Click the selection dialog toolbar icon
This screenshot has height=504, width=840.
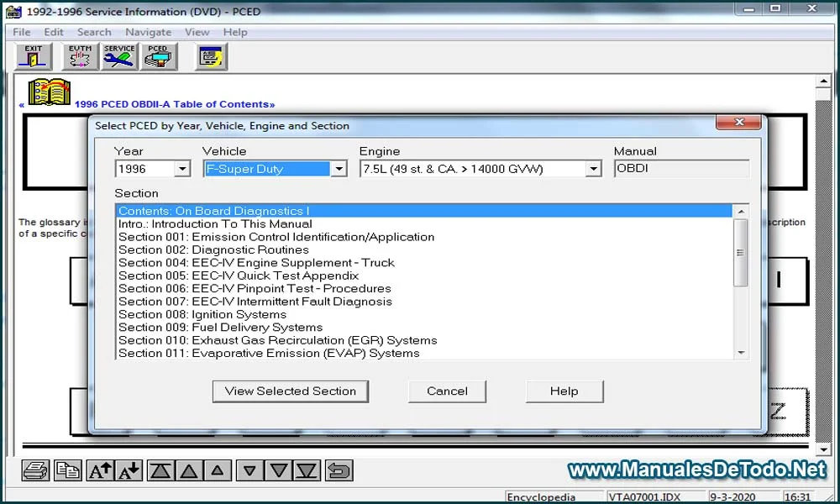click(x=211, y=57)
